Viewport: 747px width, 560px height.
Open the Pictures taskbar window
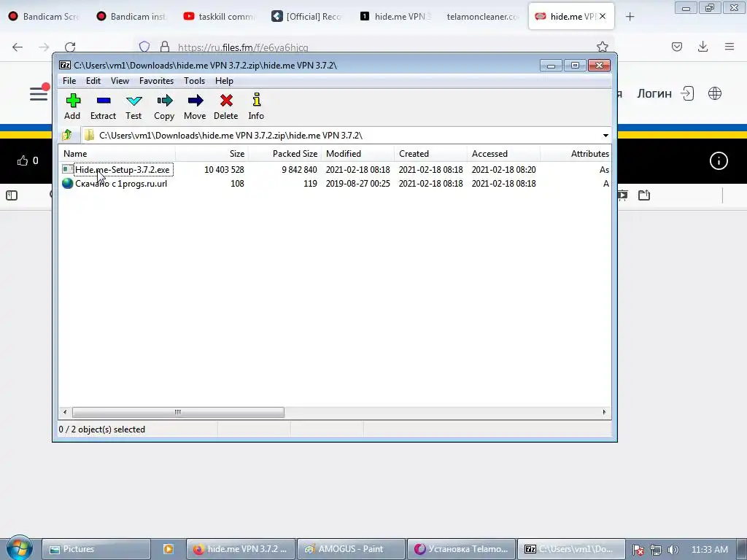point(96,549)
